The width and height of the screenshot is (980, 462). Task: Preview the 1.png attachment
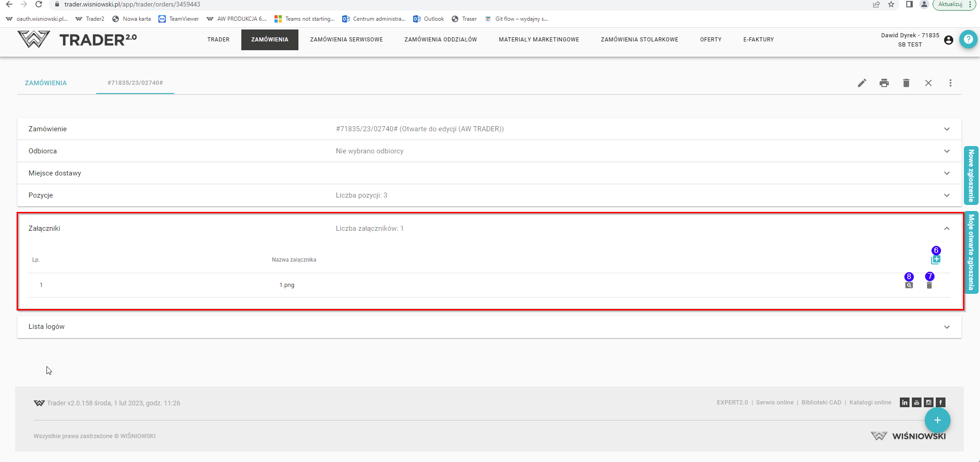pyautogui.click(x=909, y=285)
